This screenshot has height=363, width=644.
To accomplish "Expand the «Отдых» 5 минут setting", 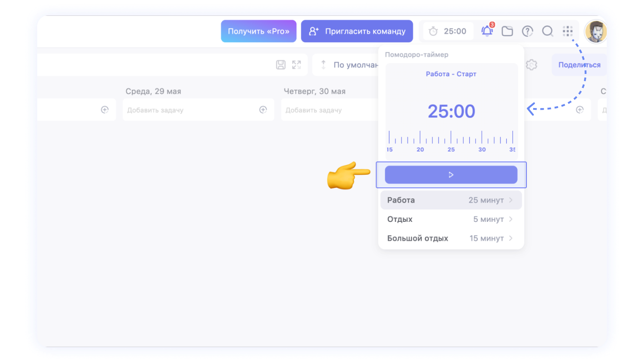I will click(451, 219).
